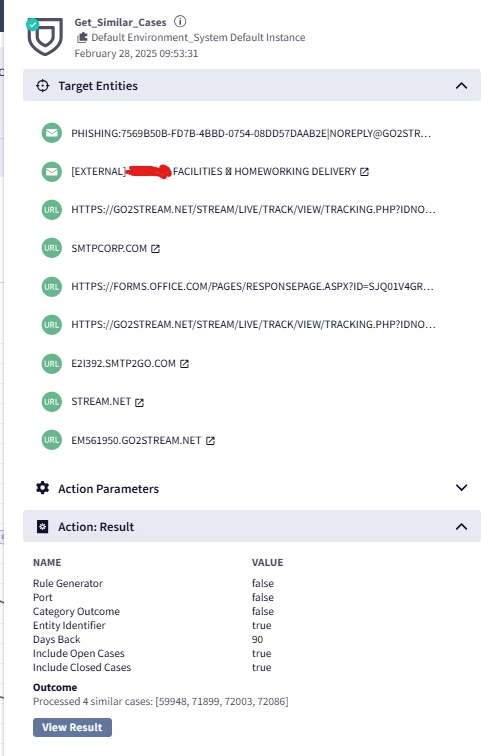Screen dimensions: 495x756
Task: Click the shield action icon
Action: (x=45, y=37)
